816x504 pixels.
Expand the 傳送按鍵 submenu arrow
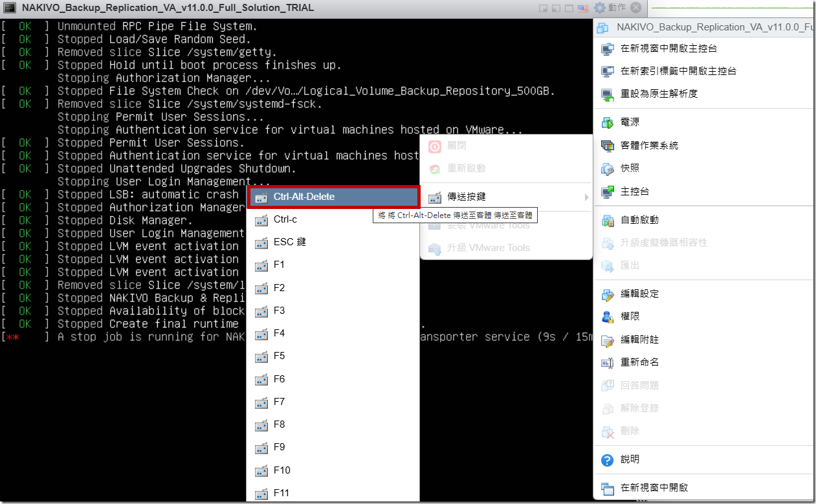pyautogui.click(x=586, y=197)
